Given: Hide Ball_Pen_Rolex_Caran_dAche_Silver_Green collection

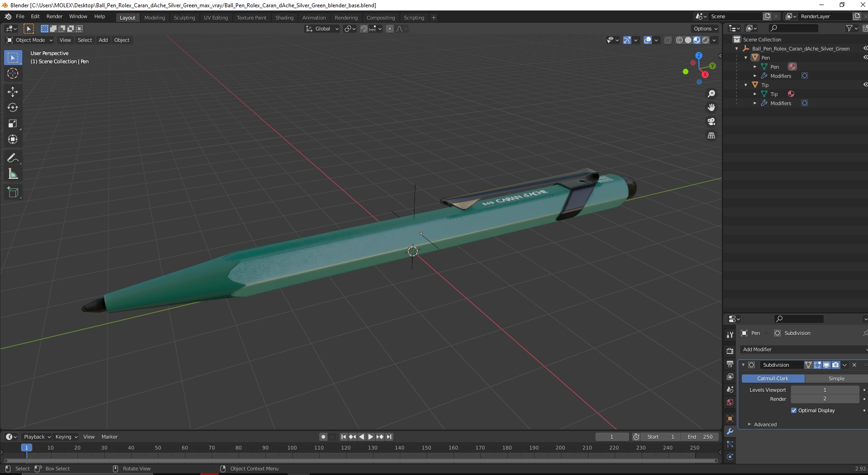Looking at the screenshot, I should coord(865,48).
